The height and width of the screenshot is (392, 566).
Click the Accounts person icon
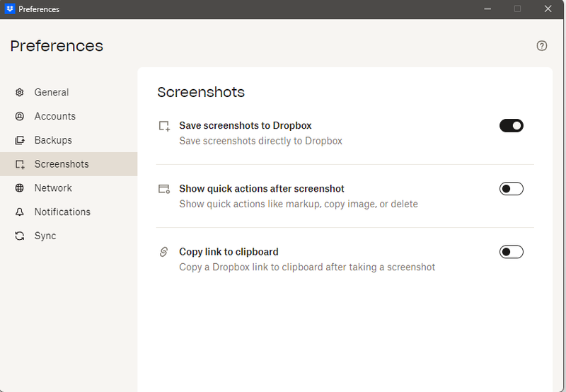(20, 116)
